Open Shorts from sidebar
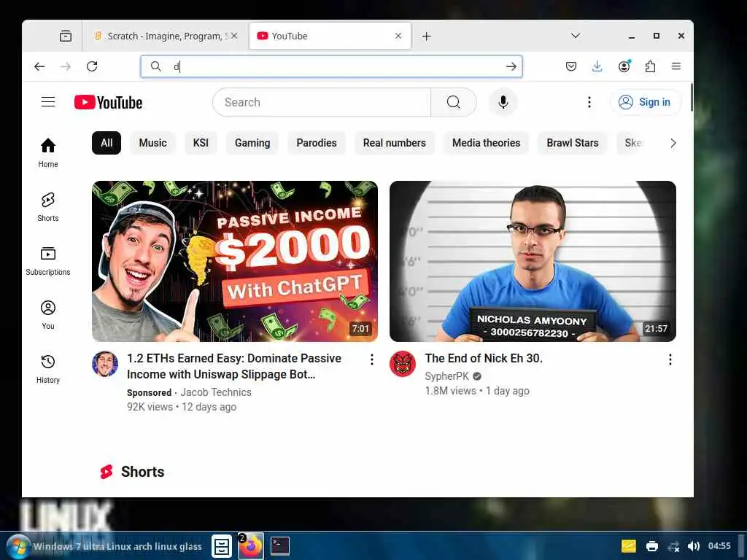 click(x=48, y=207)
